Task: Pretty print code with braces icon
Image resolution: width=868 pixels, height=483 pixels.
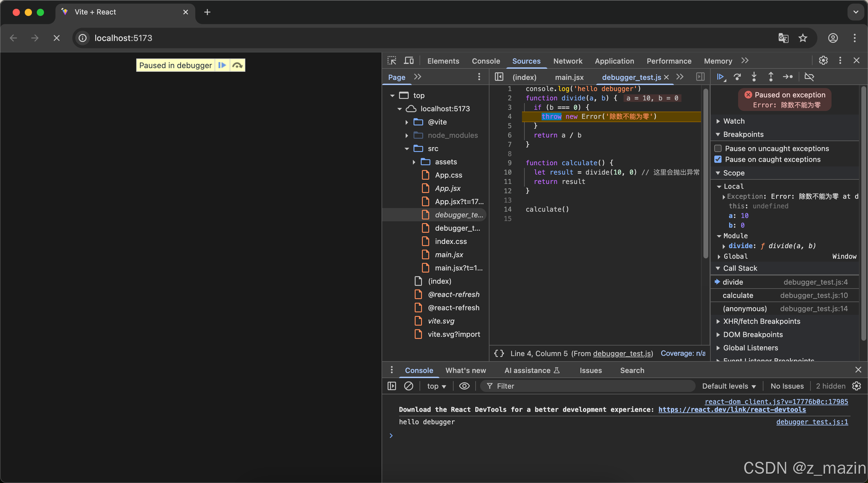Action: coord(499,353)
